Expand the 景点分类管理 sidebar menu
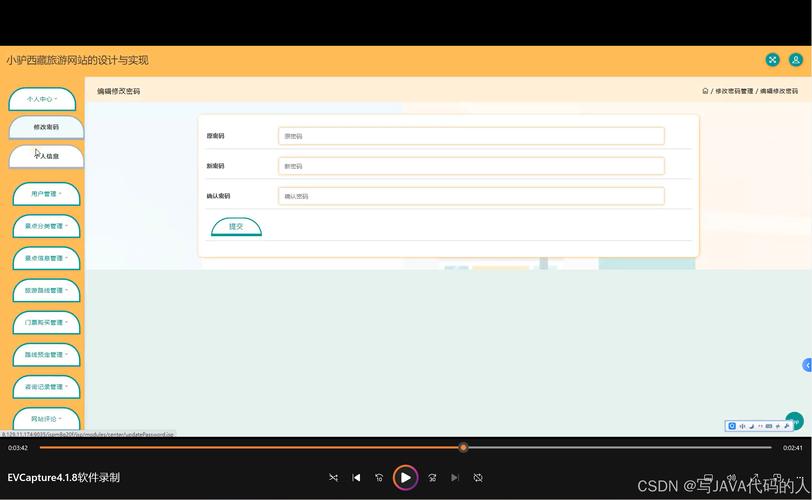Viewport: 812px width, 500px height. click(x=46, y=226)
